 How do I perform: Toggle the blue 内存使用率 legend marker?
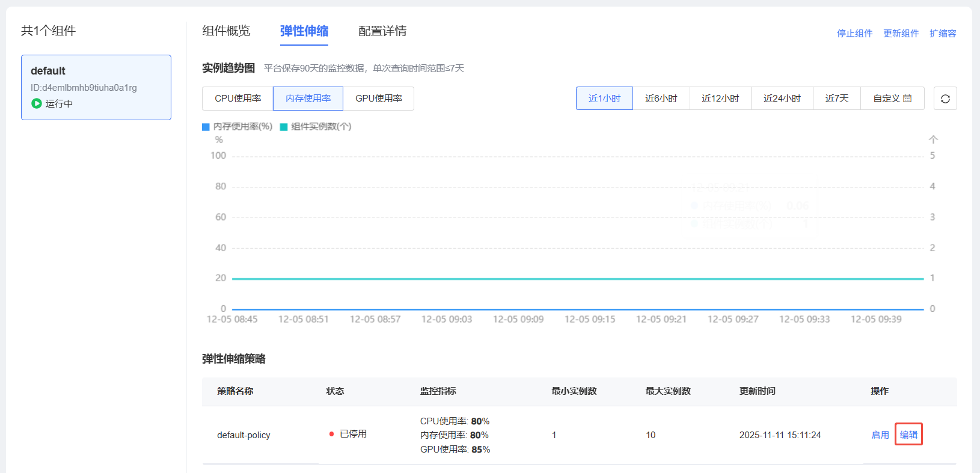(206, 127)
